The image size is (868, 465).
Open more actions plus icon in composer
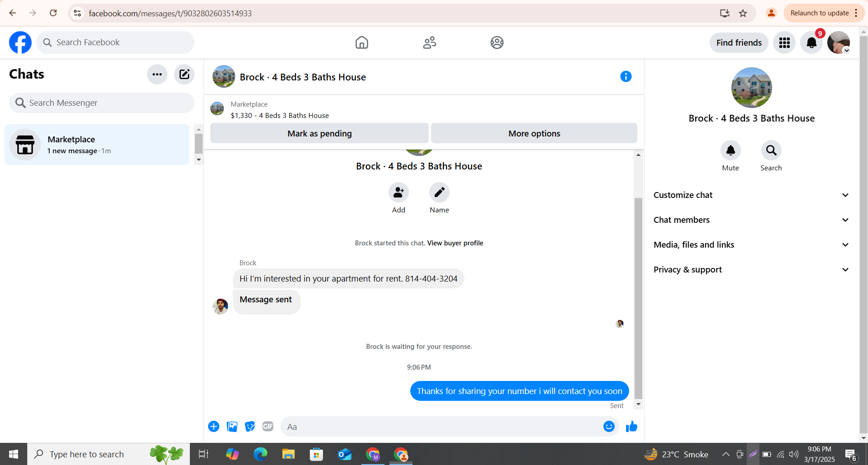[213, 427]
